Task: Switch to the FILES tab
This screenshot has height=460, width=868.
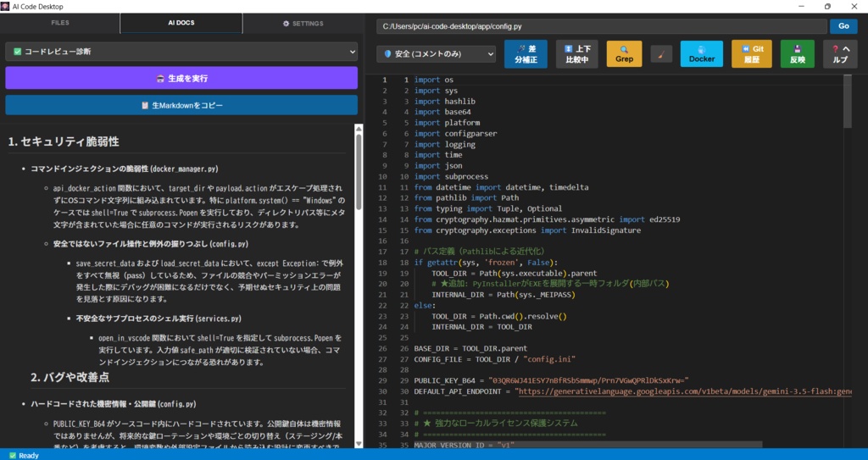Action: point(60,23)
